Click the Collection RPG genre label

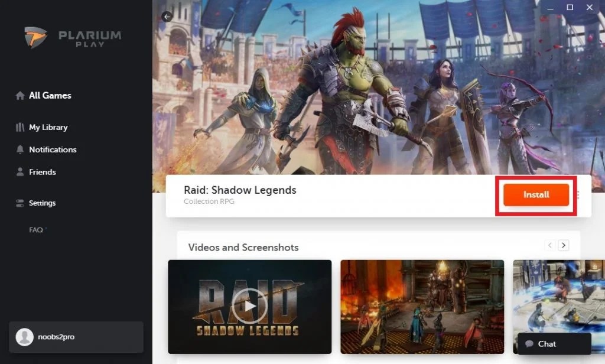(209, 201)
